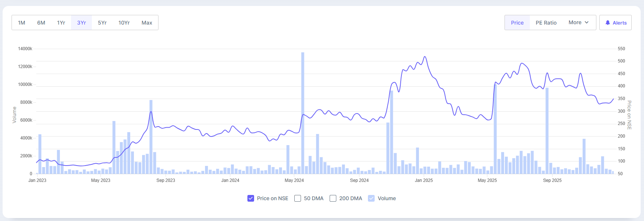Expand the More dropdown
The height and width of the screenshot is (221, 644).
(x=579, y=23)
